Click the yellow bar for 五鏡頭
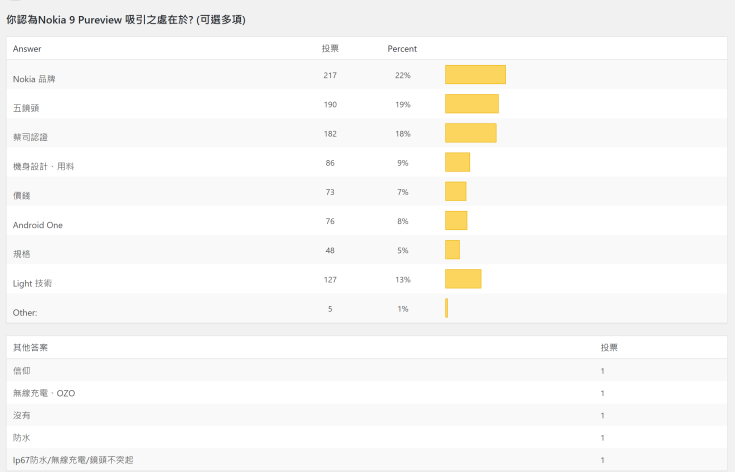Screen dimensions: 735x472 (x=471, y=104)
